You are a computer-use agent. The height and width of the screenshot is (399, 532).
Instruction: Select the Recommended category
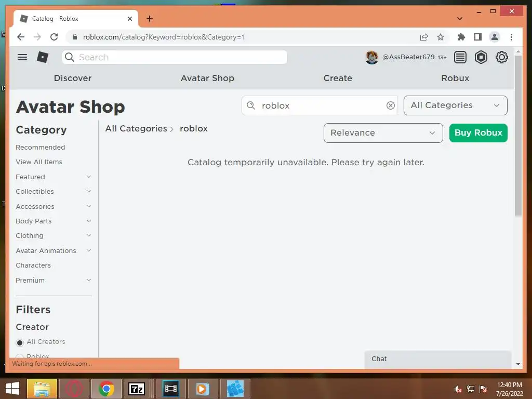41,147
